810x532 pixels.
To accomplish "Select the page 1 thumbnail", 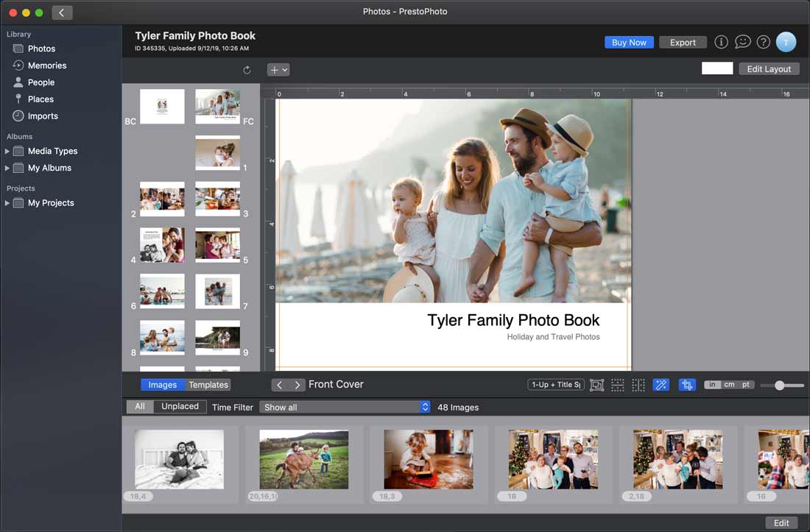I will point(217,153).
